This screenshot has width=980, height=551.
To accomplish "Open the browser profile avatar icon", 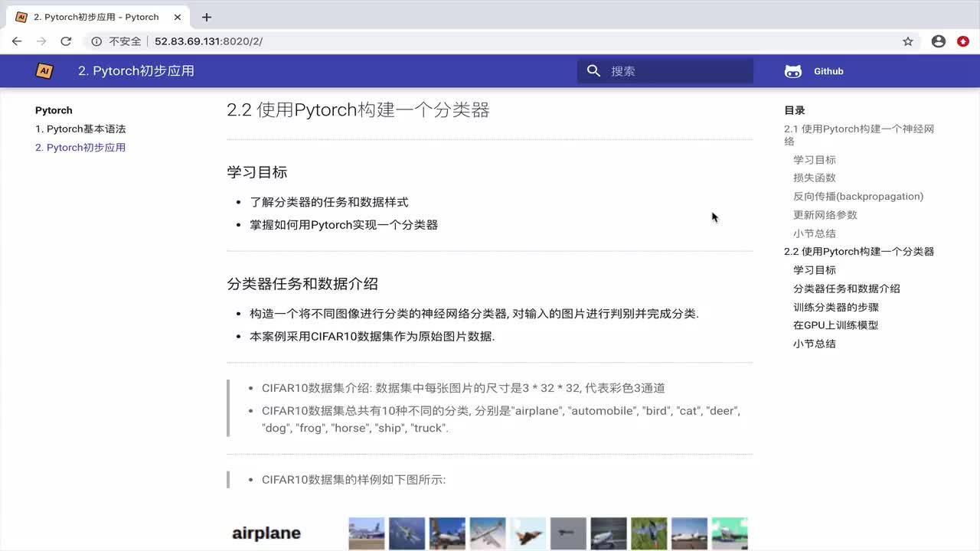I will pos(939,41).
